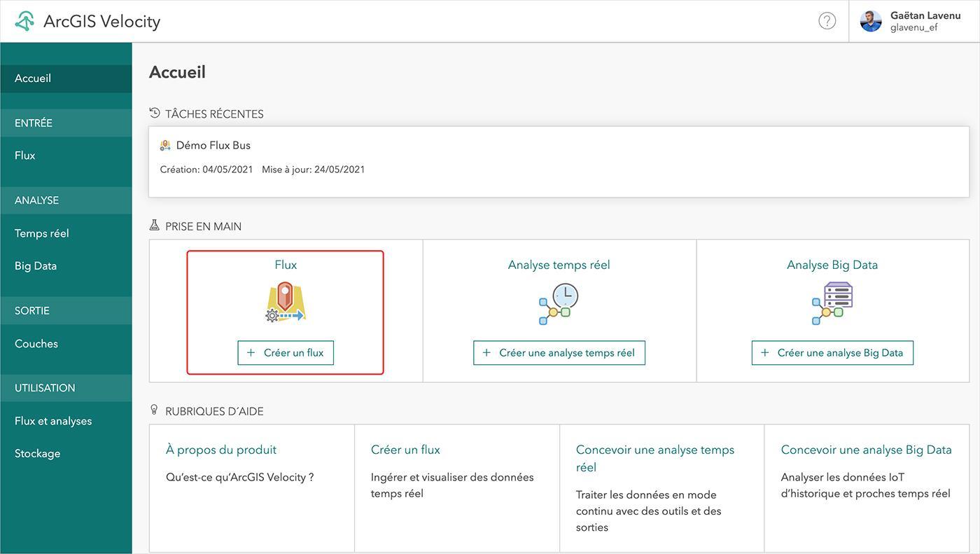
Task: Click the Création: 04/05/2021 text
Action: tap(206, 169)
